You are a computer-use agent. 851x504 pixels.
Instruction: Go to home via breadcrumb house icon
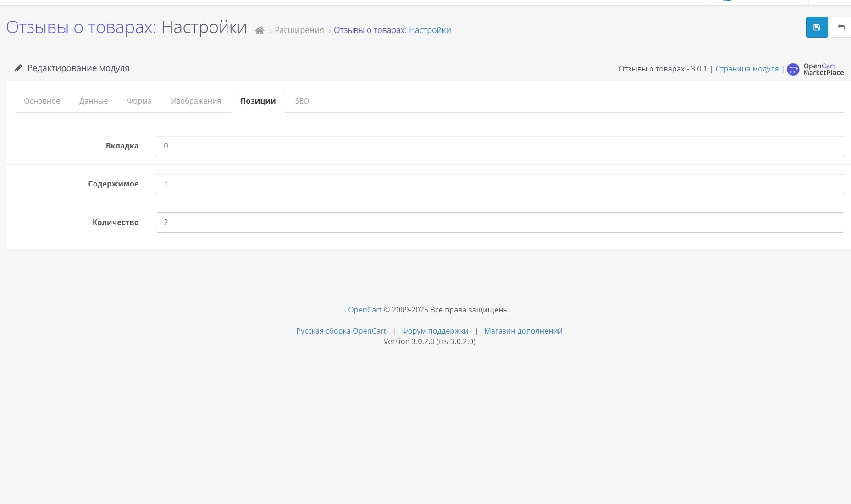(x=260, y=31)
